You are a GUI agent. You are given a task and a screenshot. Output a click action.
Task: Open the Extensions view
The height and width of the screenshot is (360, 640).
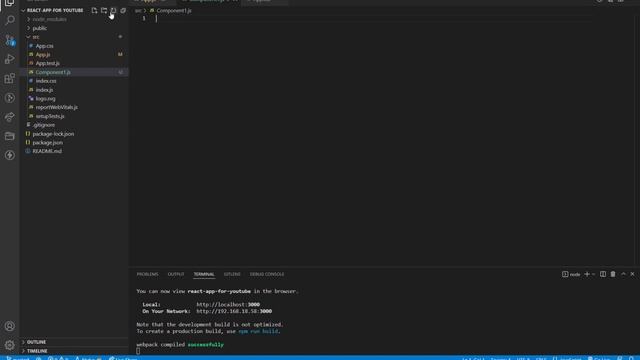(x=10, y=78)
